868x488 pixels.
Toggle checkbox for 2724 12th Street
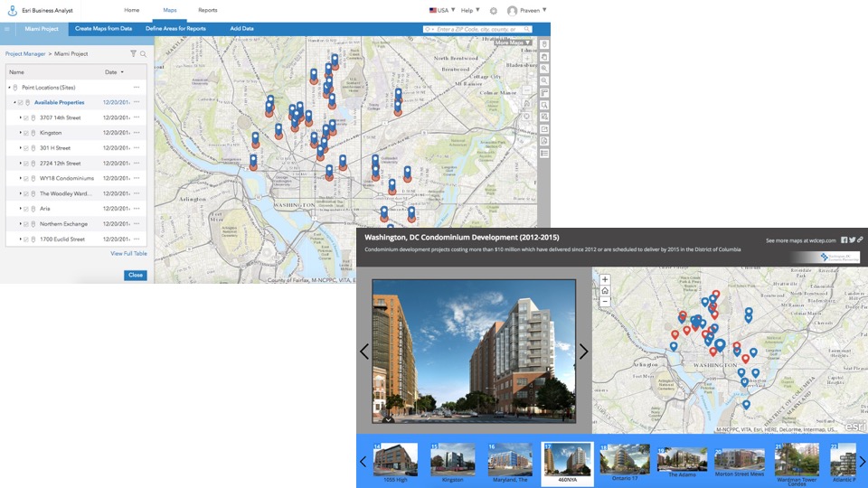click(26, 164)
